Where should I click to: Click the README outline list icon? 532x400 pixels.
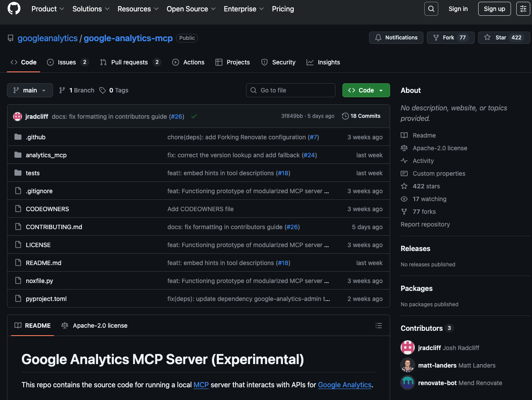(379, 326)
